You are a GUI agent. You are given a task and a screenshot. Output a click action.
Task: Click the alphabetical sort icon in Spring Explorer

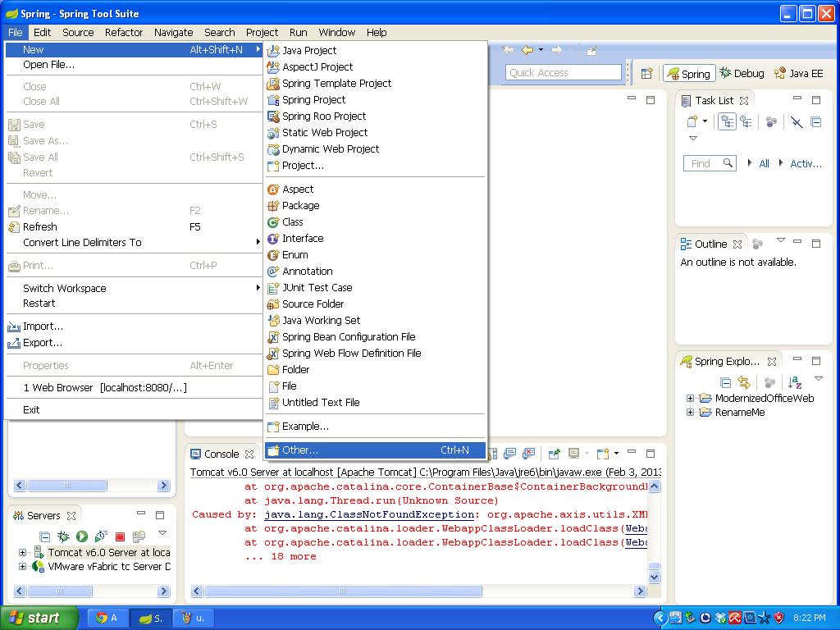(794, 382)
